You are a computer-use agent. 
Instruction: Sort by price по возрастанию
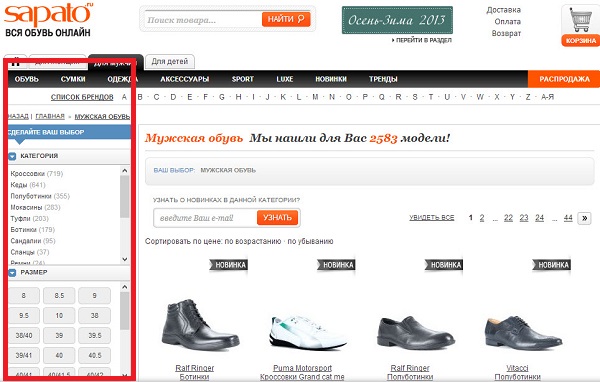253,242
